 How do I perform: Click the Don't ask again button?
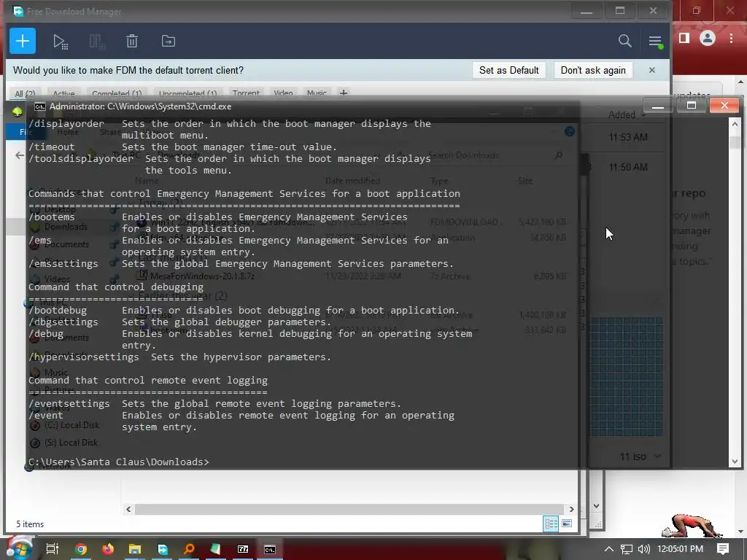pyautogui.click(x=593, y=70)
